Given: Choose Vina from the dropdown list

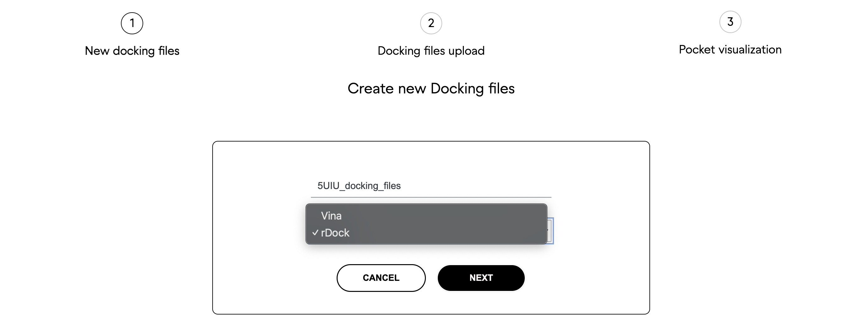Looking at the screenshot, I should click(331, 215).
